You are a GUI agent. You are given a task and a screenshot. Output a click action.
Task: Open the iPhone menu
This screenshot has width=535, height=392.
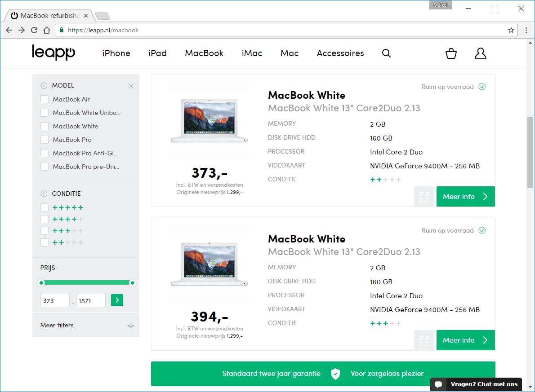116,53
